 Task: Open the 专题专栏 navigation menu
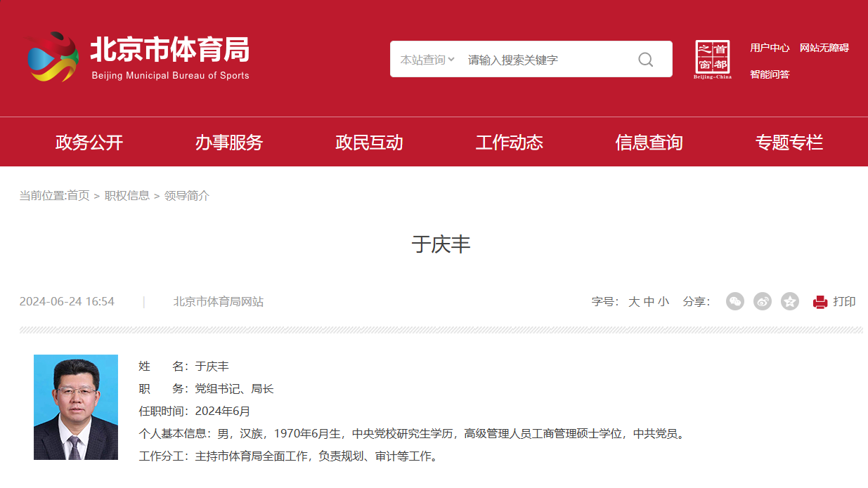[789, 143]
